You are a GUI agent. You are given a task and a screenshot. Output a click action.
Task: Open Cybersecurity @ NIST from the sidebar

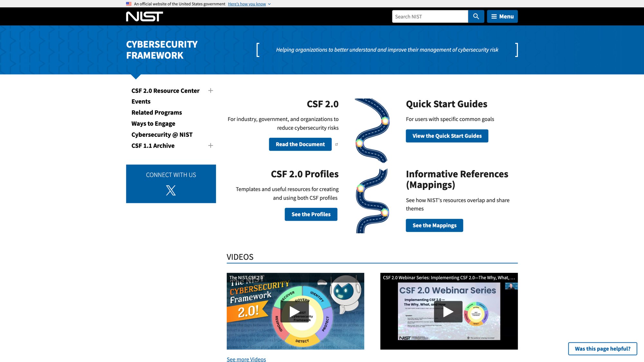162,135
